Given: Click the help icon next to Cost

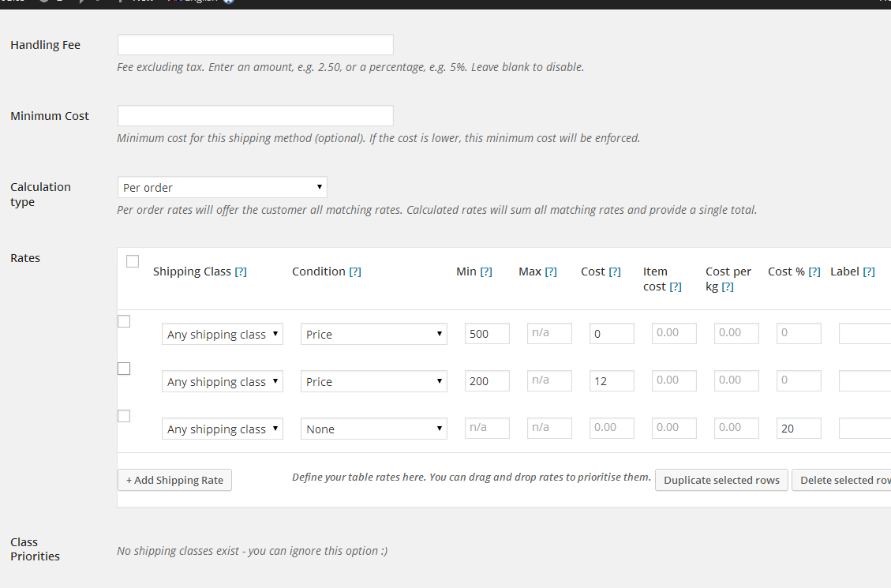Looking at the screenshot, I should 615,272.
